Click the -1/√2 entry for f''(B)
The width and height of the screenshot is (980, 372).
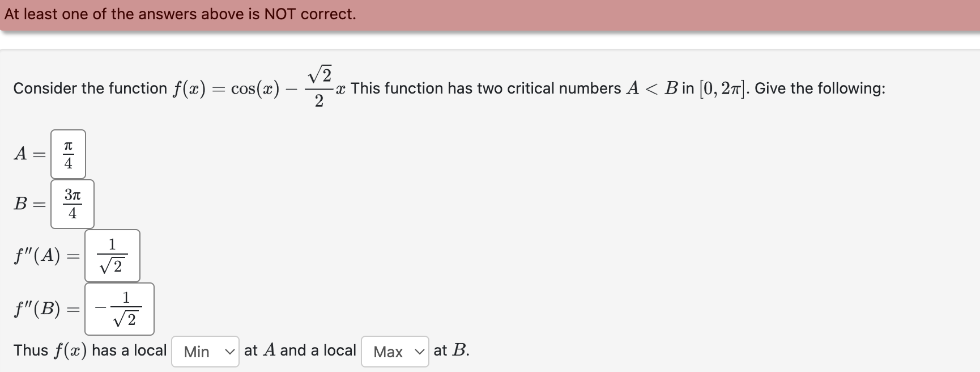coord(120,309)
